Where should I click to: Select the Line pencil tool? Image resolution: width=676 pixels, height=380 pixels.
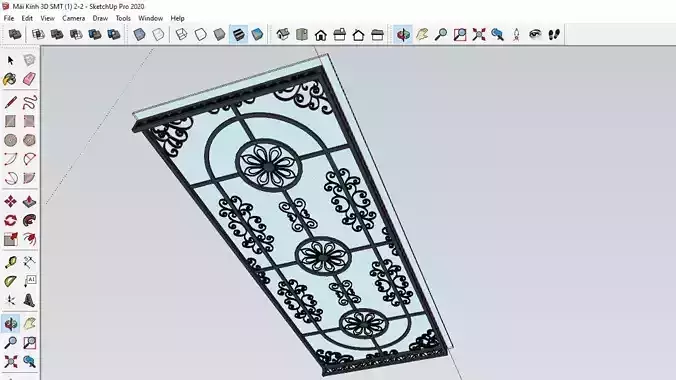click(10, 103)
